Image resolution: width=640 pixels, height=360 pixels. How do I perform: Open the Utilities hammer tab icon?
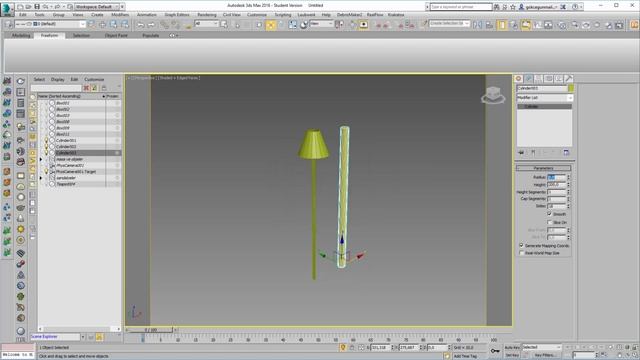tap(569, 78)
